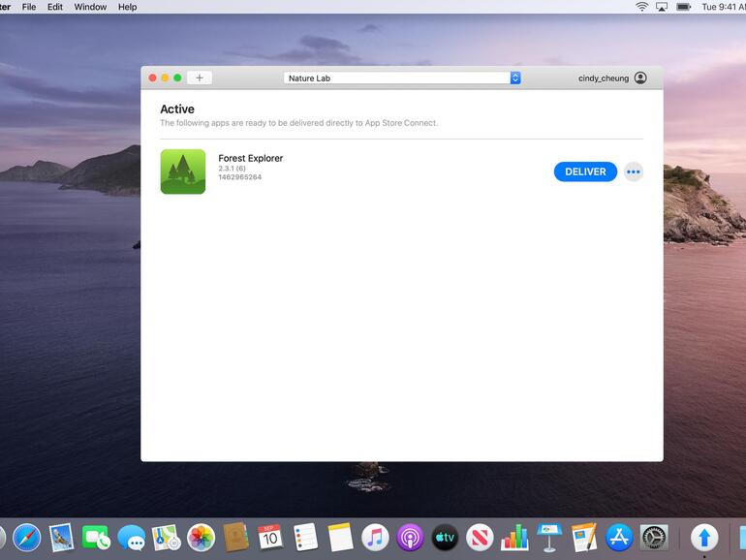The image size is (746, 560).
Task: Open Pages from the Dock
Action: click(584, 538)
